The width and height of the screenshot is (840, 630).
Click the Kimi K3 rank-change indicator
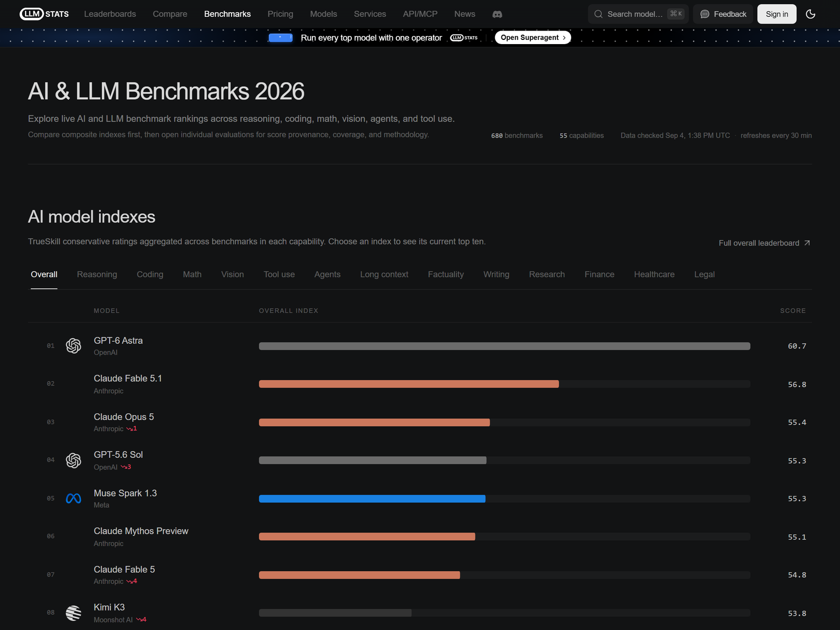point(141,620)
